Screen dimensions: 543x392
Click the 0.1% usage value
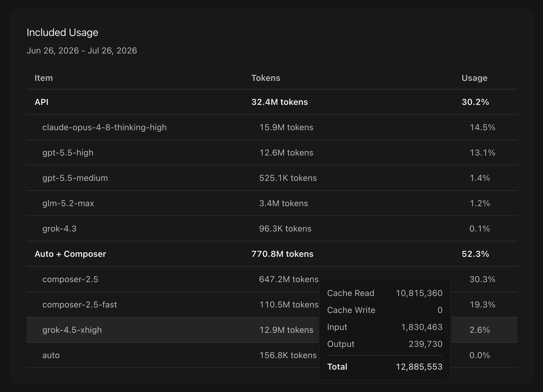pyautogui.click(x=480, y=229)
